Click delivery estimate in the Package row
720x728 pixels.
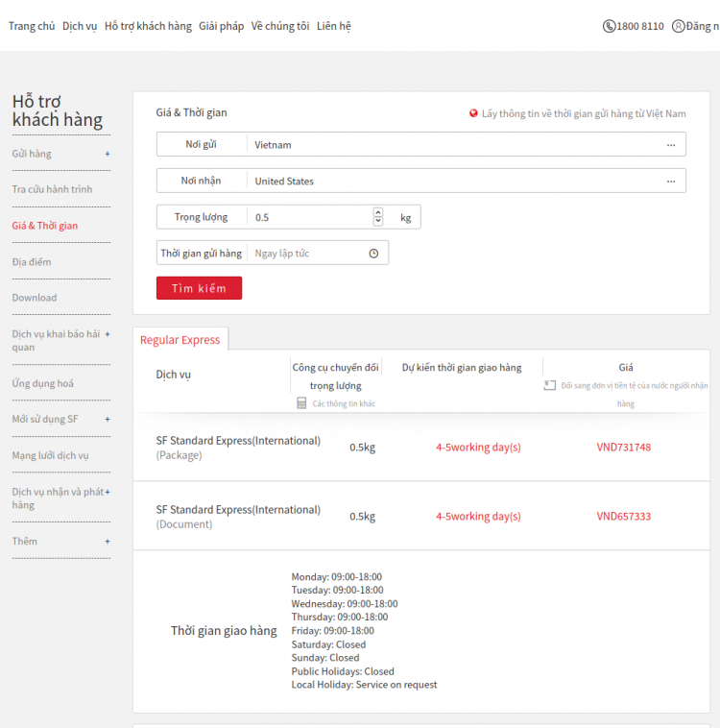pyautogui.click(x=478, y=448)
